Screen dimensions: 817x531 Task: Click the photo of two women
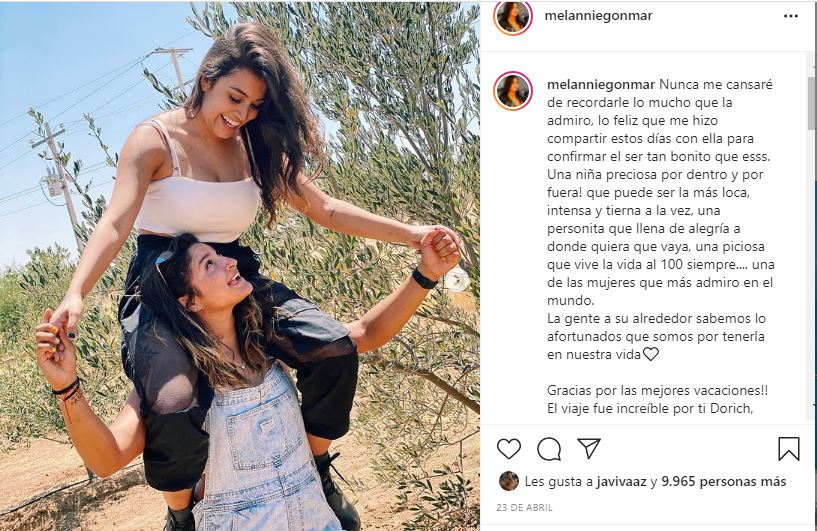(x=240, y=266)
